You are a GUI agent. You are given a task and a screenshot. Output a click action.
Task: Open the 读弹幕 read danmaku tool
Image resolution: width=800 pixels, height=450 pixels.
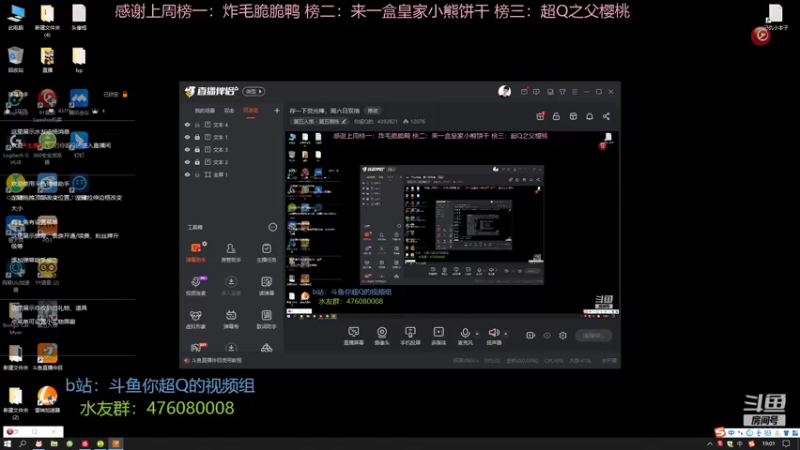(266, 285)
